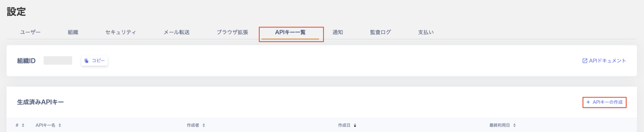Copy the organization ID with コピー button

[95, 60]
